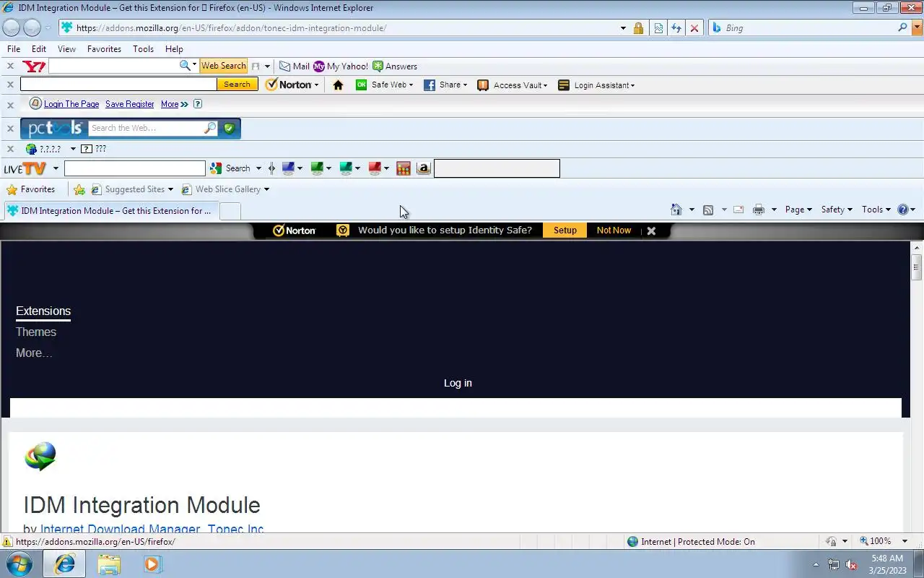924x578 pixels.
Task: Click the Norton toolbar home icon
Action: coord(338,85)
